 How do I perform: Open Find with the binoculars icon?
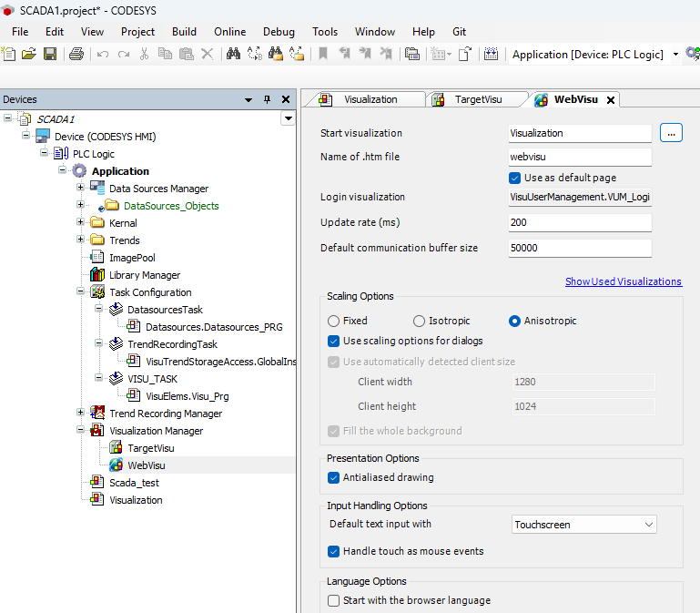click(233, 54)
